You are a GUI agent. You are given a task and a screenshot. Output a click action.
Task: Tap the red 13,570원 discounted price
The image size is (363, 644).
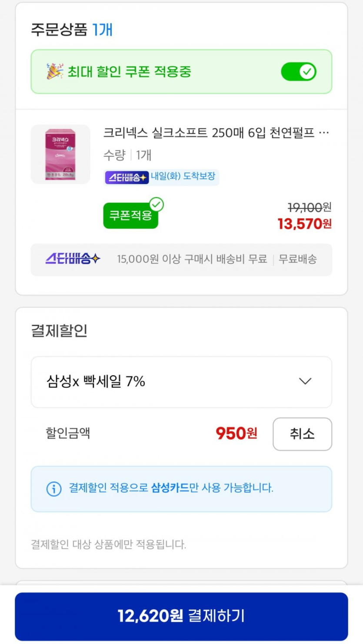point(304,224)
